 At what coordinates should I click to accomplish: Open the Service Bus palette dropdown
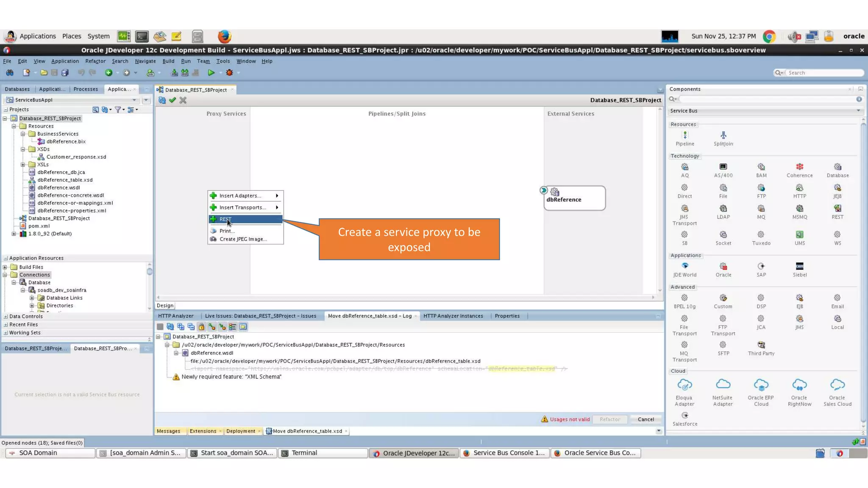coord(858,111)
